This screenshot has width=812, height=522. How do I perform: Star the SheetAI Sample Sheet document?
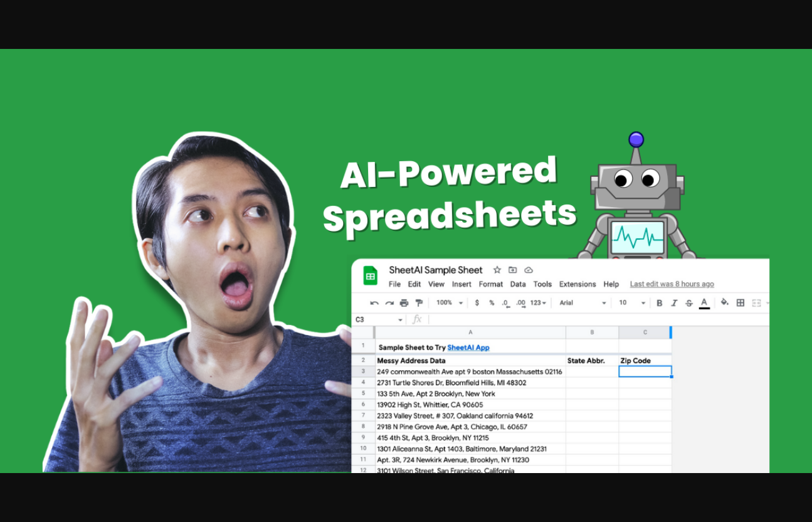pyautogui.click(x=497, y=270)
